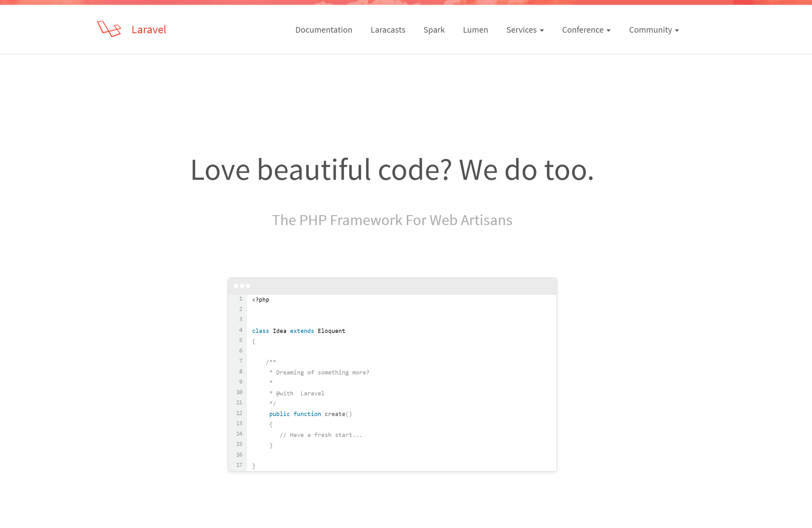Click line number 4 in code gutter

(241, 330)
